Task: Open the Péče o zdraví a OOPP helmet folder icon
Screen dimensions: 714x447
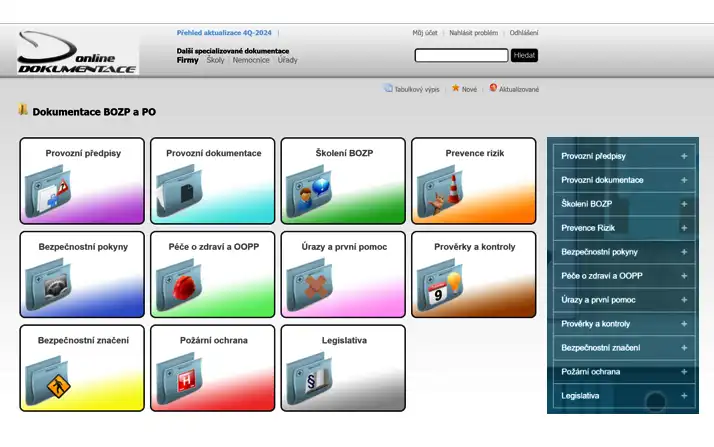Action: (178, 285)
